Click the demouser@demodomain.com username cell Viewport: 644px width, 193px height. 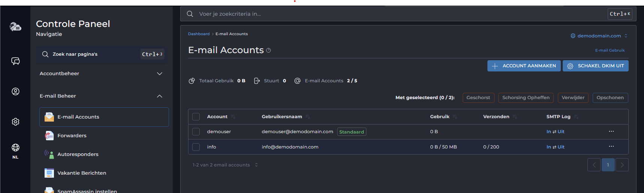point(297,132)
